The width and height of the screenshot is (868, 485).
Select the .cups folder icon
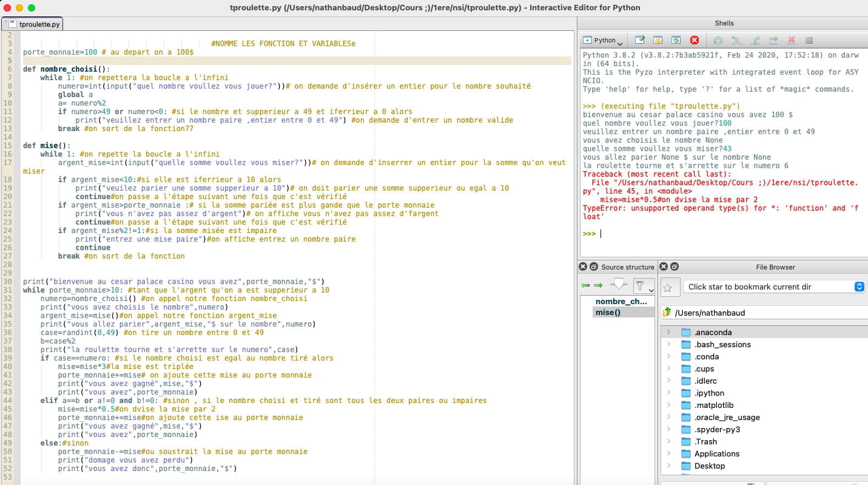[686, 368]
